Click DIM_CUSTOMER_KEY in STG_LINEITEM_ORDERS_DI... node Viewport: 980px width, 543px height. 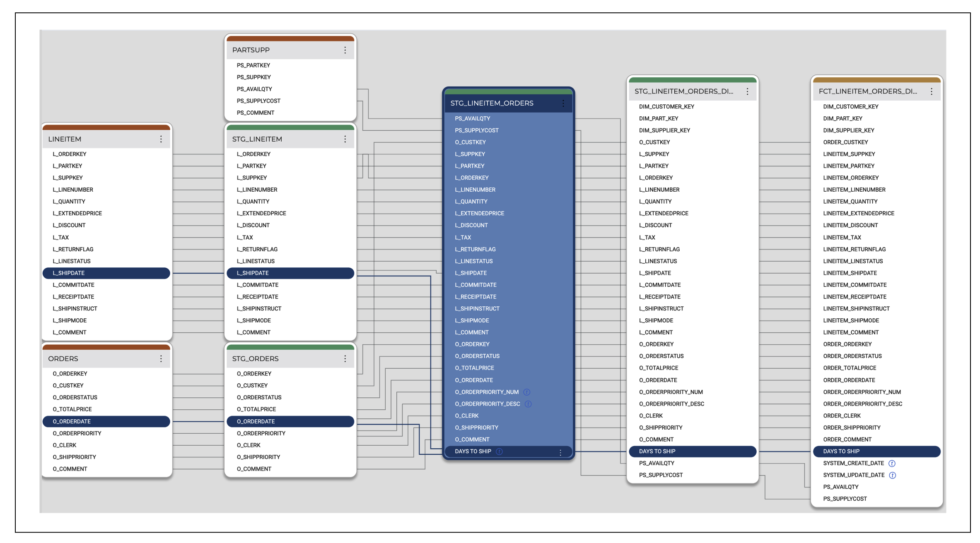[x=666, y=107]
